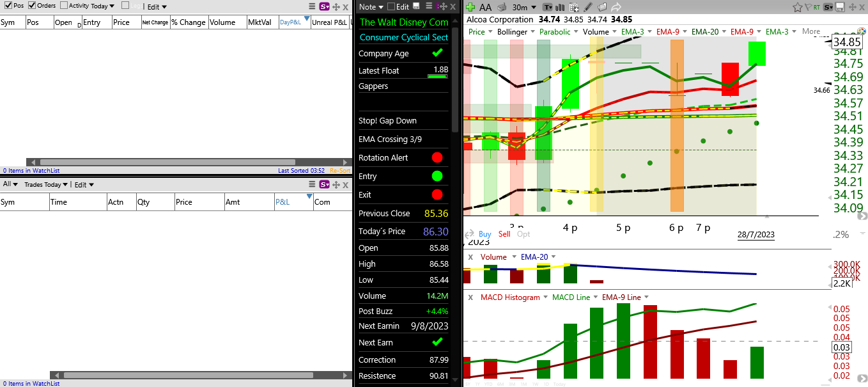Click the bar chart style icon

pyautogui.click(x=560, y=7)
